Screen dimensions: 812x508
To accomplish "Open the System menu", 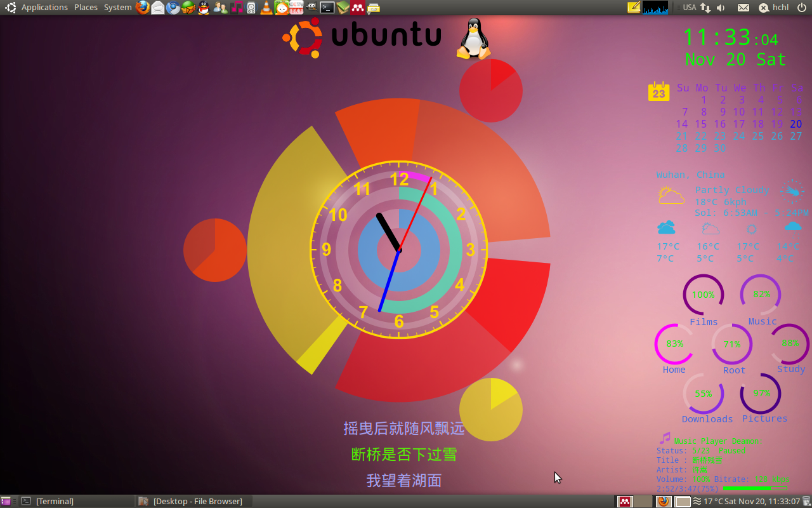I will pyautogui.click(x=118, y=8).
